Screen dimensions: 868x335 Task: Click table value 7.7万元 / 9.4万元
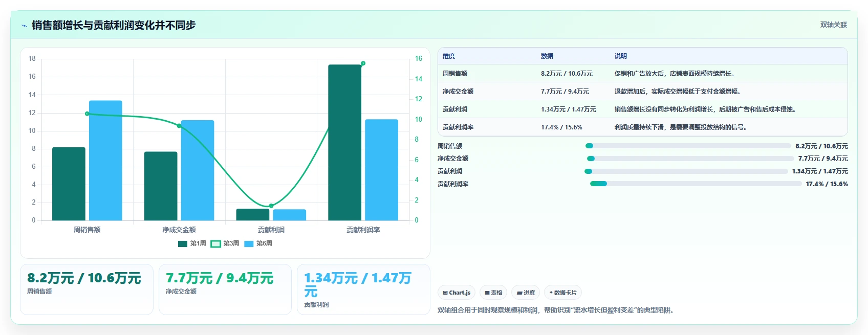pos(565,92)
